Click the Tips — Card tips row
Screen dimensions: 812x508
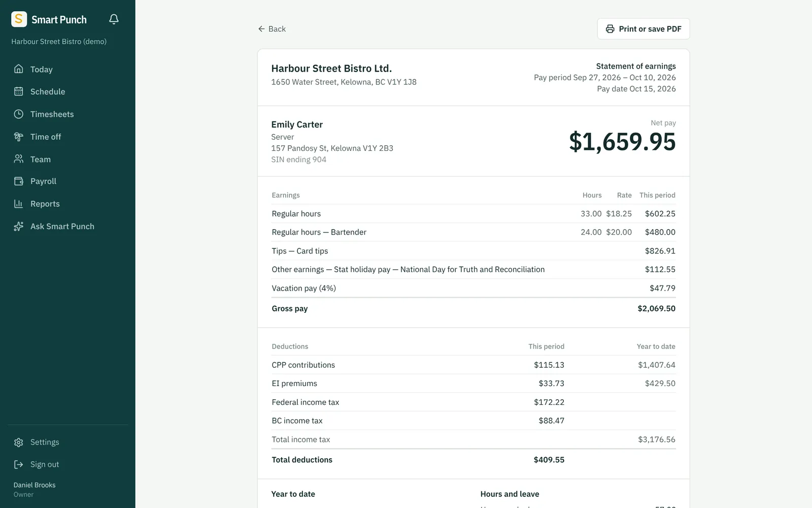[473, 251]
